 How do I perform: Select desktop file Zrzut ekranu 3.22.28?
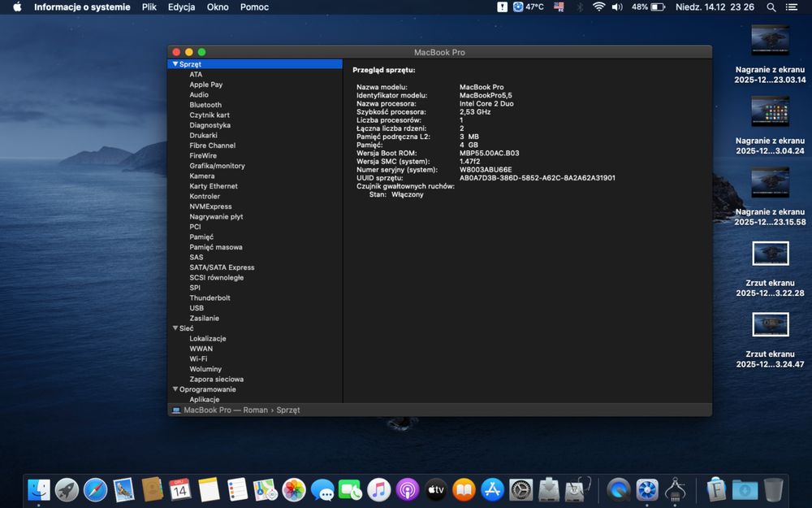(x=770, y=269)
